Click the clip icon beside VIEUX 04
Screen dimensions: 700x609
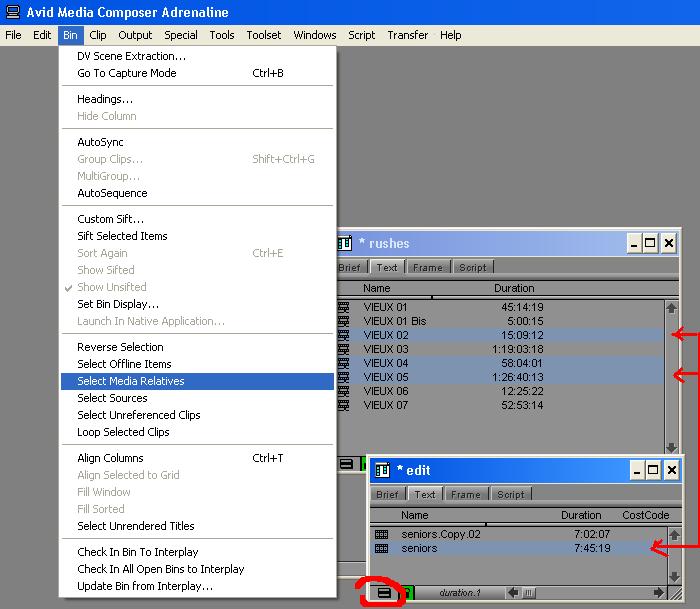pos(343,363)
